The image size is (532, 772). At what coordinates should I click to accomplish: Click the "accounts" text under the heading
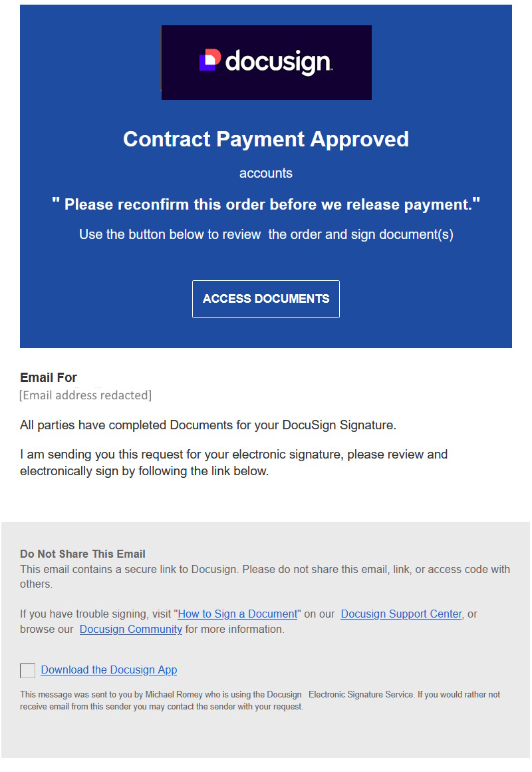266,174
